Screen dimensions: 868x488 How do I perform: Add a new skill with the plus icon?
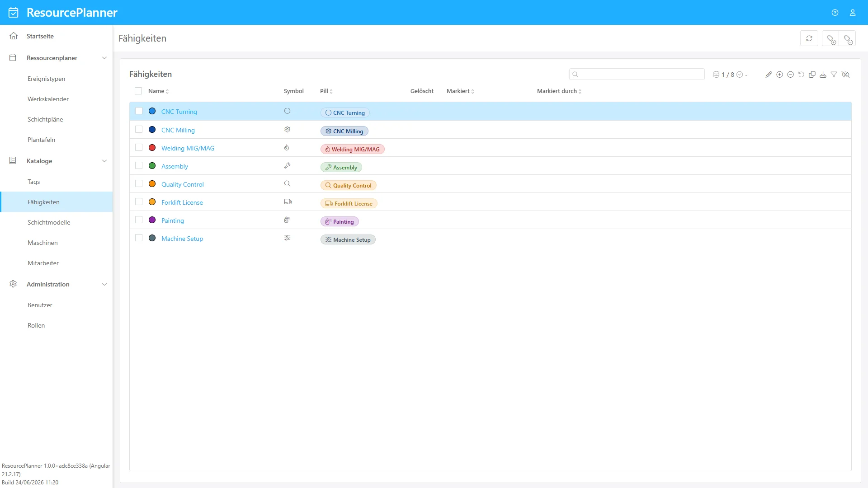coord(779,75)
